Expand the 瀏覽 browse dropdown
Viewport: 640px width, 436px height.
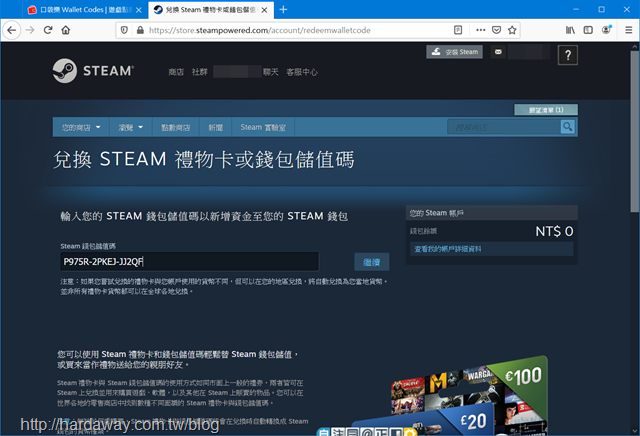[131, 127]
